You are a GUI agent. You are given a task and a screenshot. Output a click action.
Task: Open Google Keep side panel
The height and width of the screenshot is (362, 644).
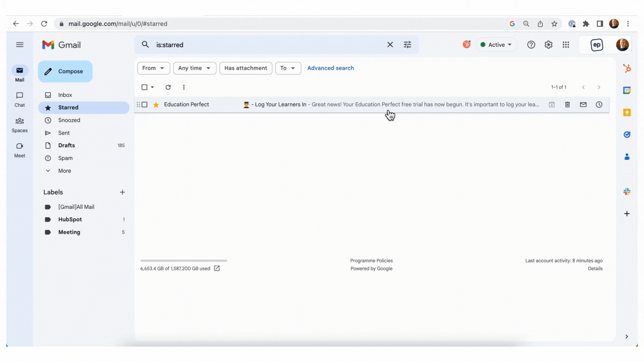pyautogui.click(x=627, y=113)
